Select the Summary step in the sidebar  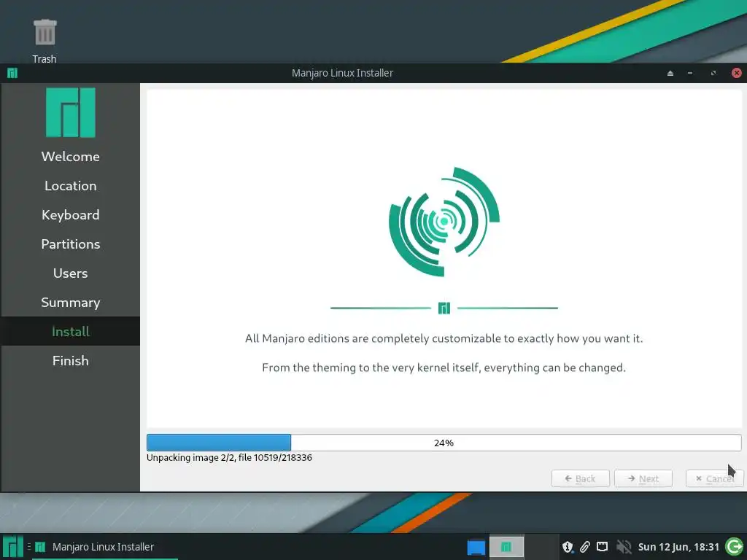tap(71, 303)
